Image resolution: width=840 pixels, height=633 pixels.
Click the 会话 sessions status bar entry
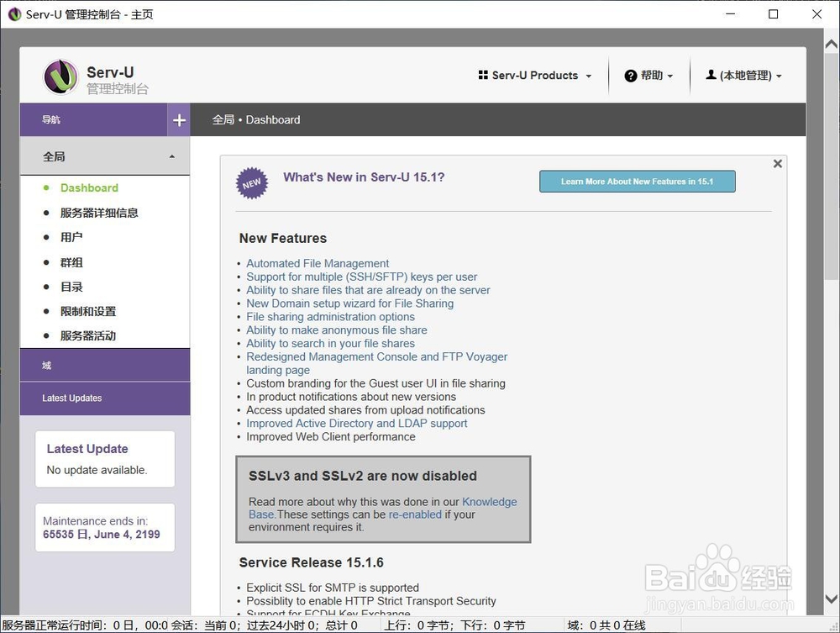click(x=264, y=625)
